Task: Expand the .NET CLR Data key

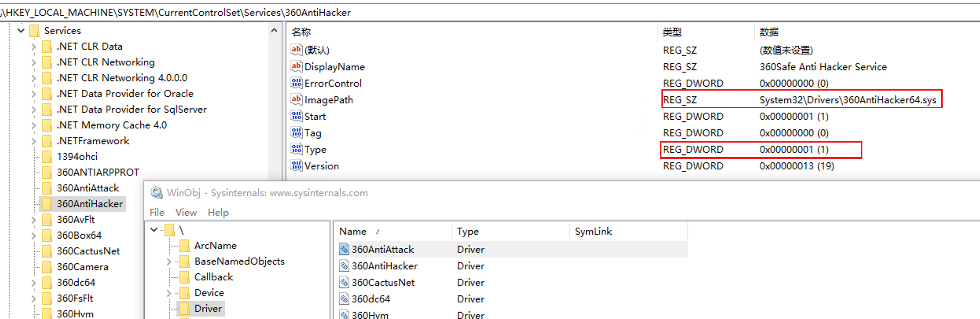Action: [33, 46]
